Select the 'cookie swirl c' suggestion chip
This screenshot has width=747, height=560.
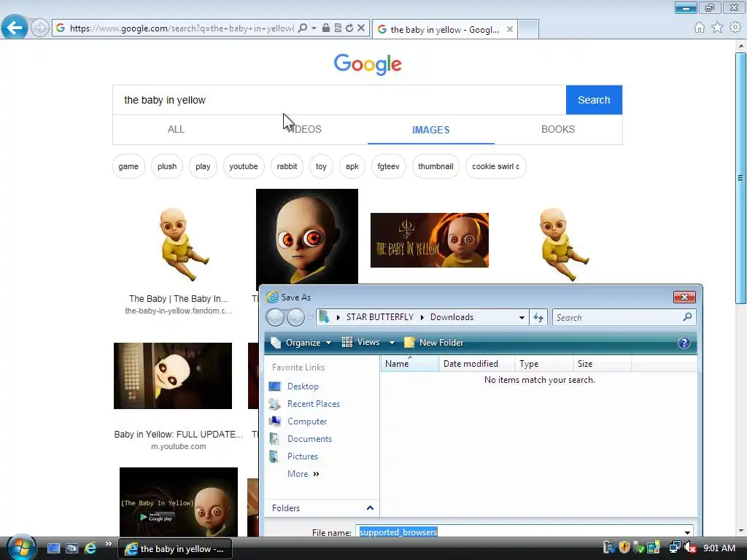(495, 167)
